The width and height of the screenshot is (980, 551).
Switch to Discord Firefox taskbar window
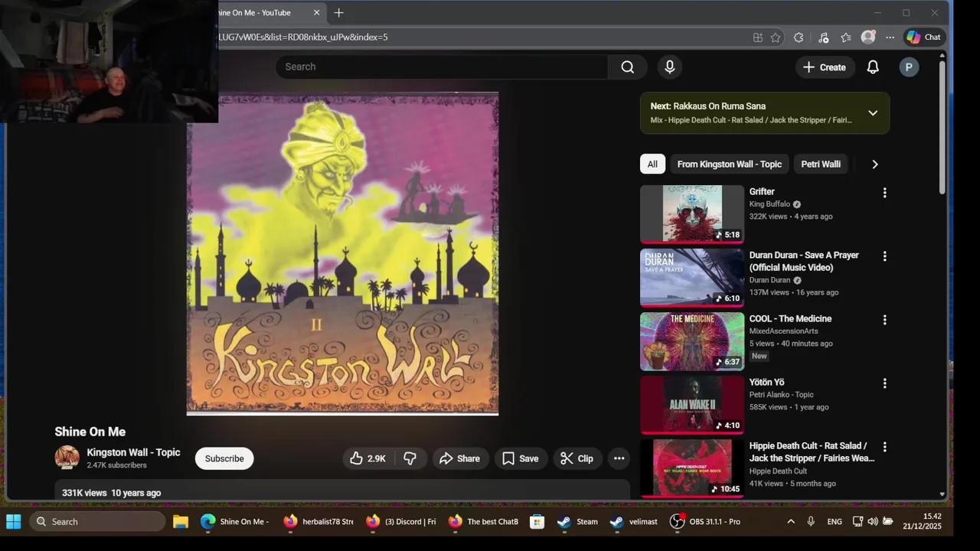pos(400,522)
